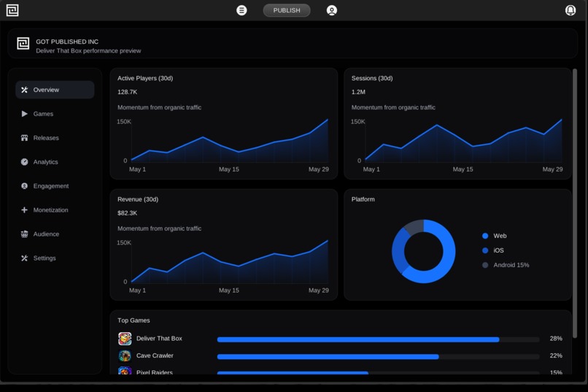588x392 pixels.
Task: Navigate to Engagement
Action: coord(55,185)
